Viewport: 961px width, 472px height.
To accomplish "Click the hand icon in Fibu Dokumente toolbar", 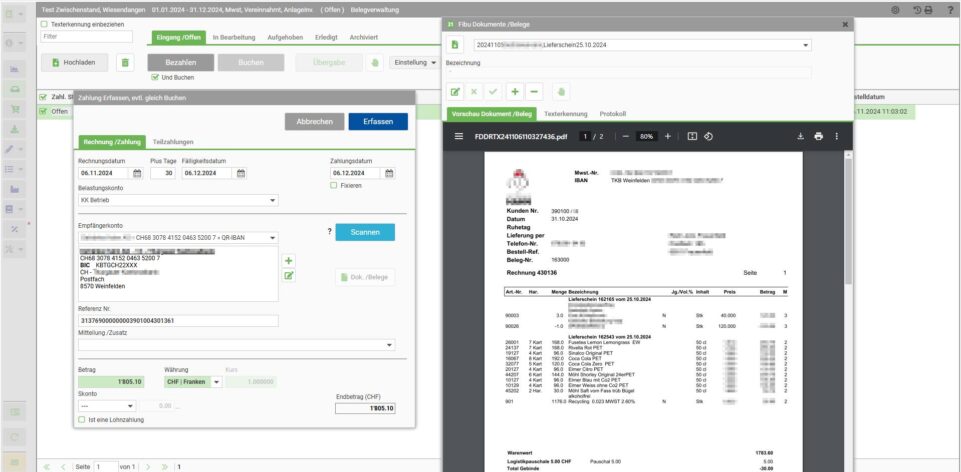I will [561, 92].
